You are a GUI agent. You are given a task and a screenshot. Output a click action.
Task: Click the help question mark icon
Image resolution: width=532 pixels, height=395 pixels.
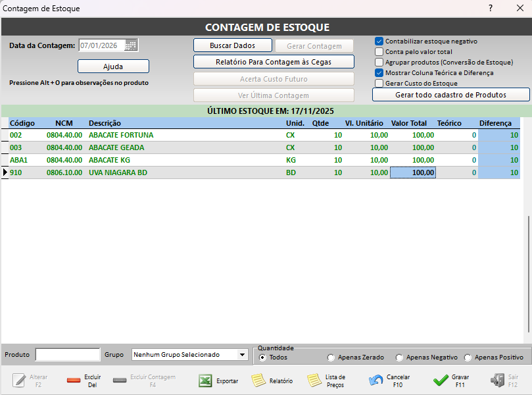pyautogui.click(x=490, y=9)
